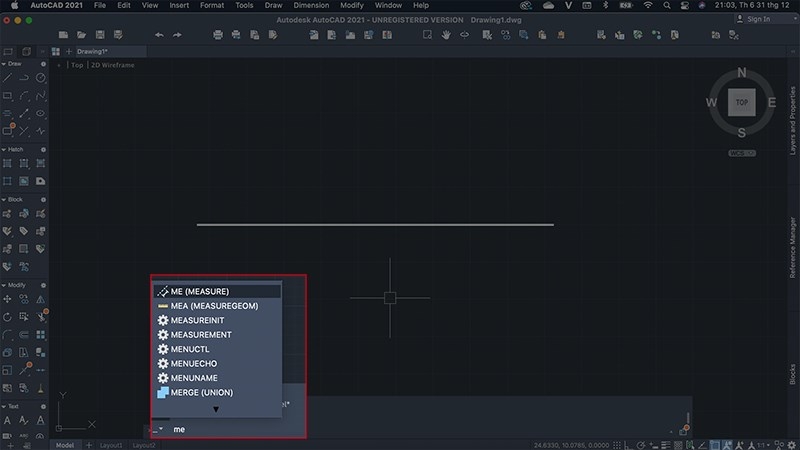The height and width of the screenshot is (450, 800).
Task: Select the Line tool in Draw panel
Action: 7,78
